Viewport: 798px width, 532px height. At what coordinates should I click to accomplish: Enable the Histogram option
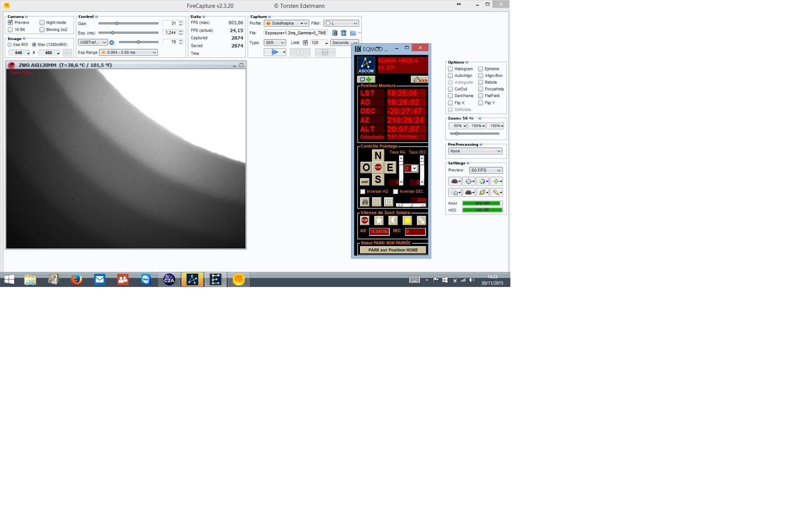click(x=450, y=69)
